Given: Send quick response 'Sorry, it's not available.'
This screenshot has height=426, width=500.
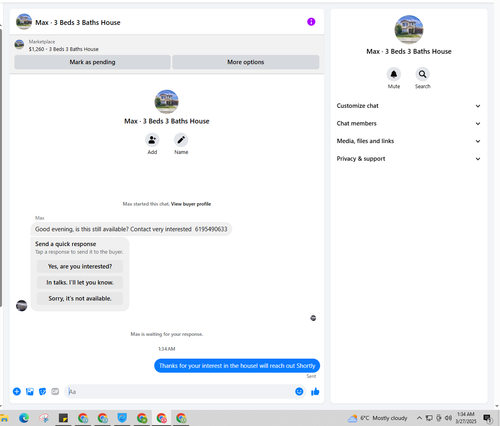Looking at the screenshot, I should [80, 298].
